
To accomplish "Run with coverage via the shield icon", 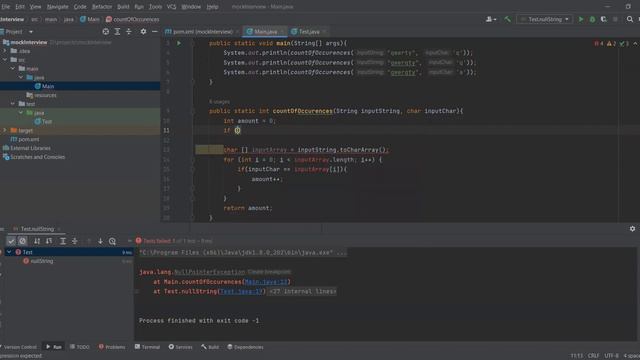I will pos(604,19).
